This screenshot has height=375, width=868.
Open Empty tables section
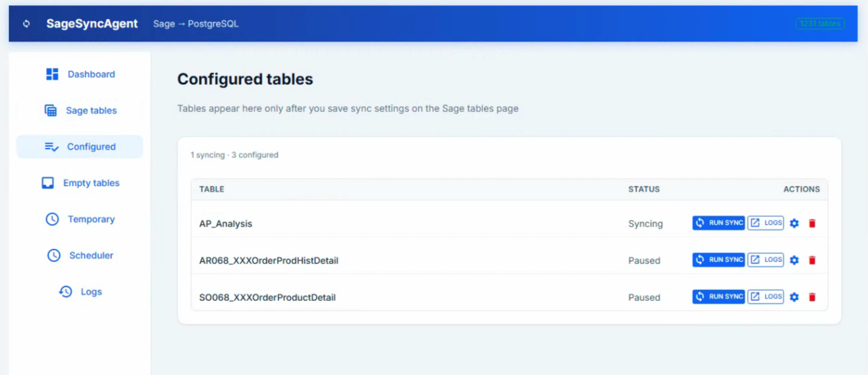coord(80,183)
